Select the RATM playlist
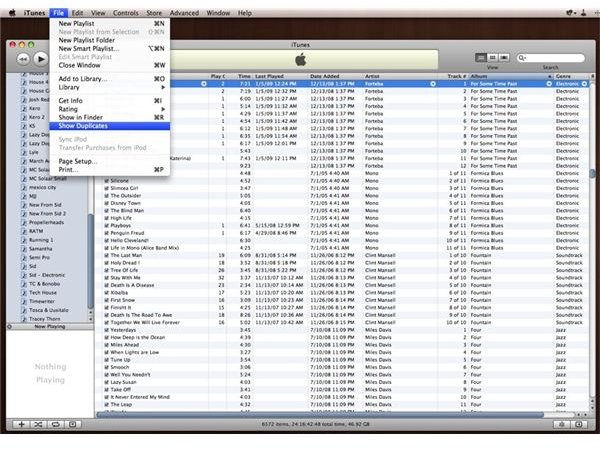The image size is (600, 449). pos(36,231)
